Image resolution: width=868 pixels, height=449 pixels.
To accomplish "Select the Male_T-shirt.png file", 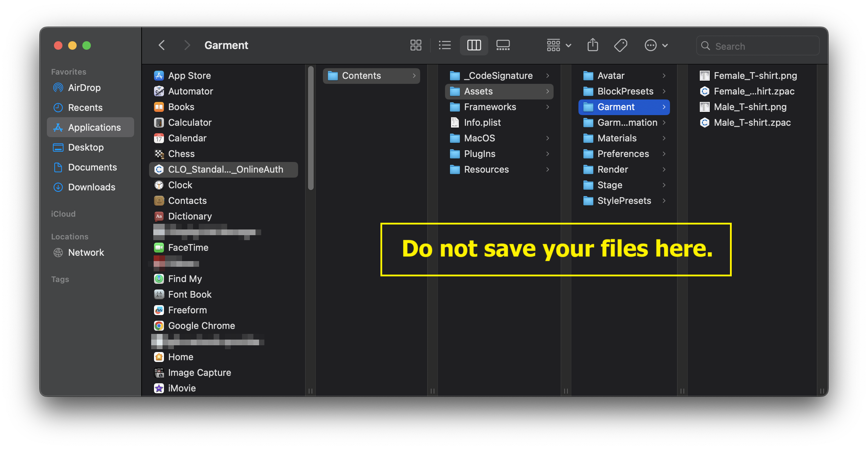I will point(752,107).
